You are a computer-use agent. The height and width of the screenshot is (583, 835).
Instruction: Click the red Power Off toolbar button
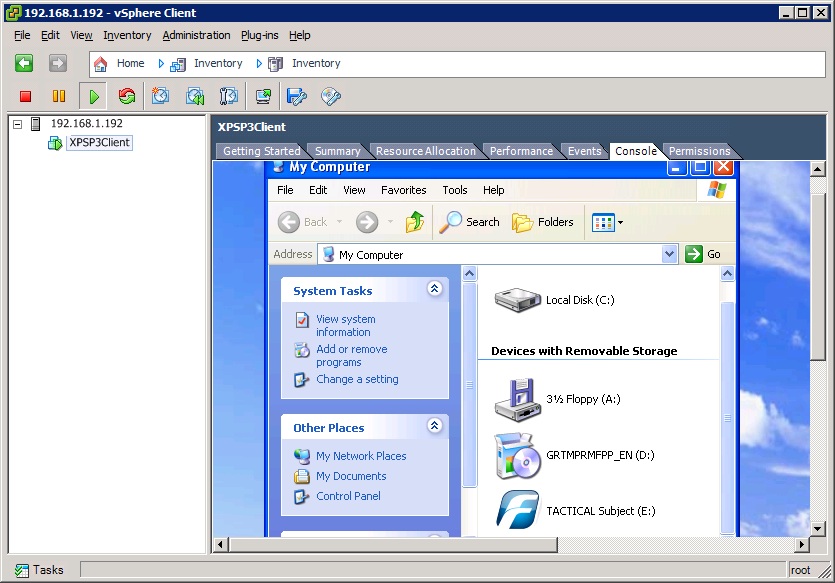[x=25, y=96]
